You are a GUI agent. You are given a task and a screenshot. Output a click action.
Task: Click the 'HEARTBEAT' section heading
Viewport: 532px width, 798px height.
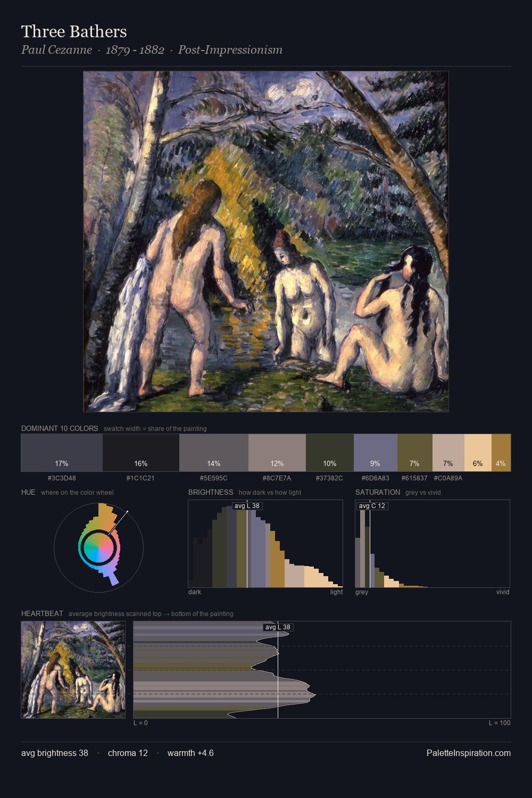click(42, 613)
